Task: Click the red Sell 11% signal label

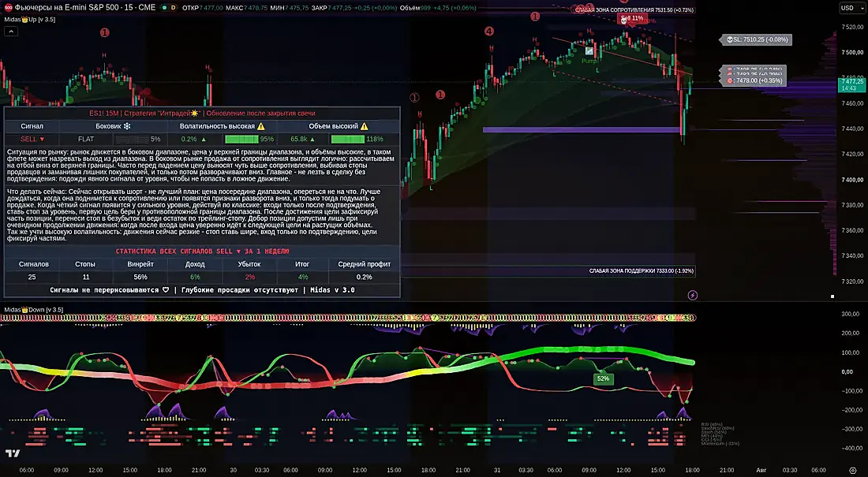Action: click(x=631, y=18)
